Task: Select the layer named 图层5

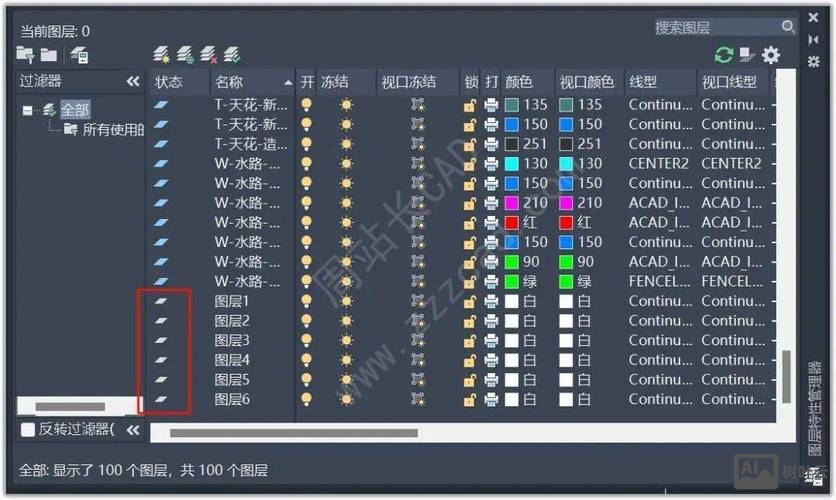Action: [232, 380]
